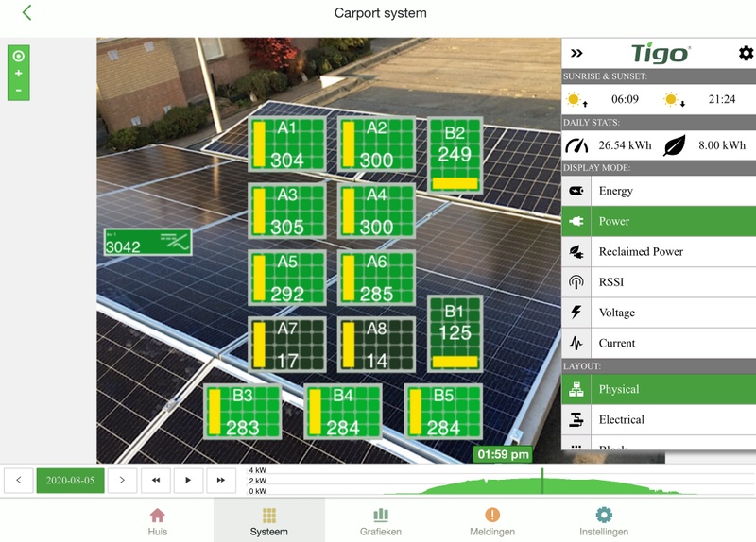Click the 26.54 kWh daily value
Screen dimensions: 756x542
click(625, 145)
